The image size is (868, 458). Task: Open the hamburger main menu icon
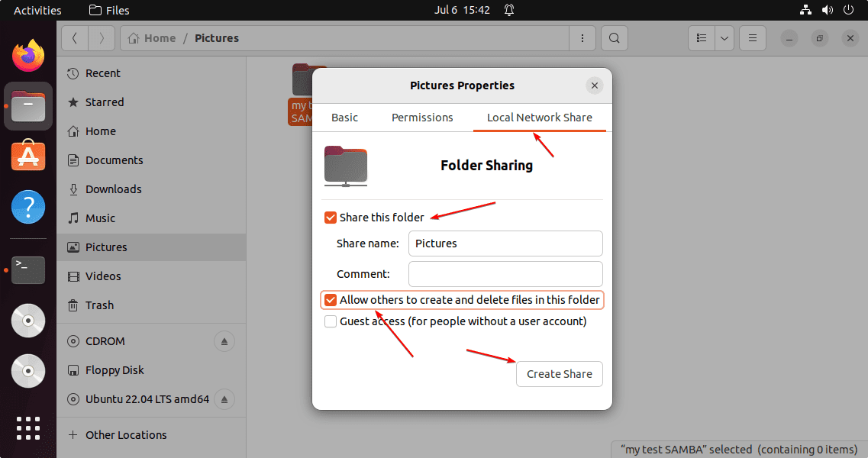752,38
